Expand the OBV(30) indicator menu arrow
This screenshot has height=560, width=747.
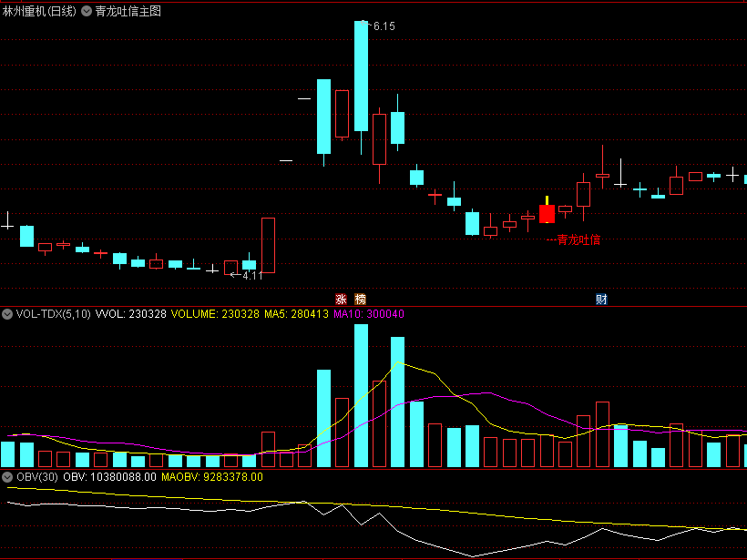pos(7,477)
